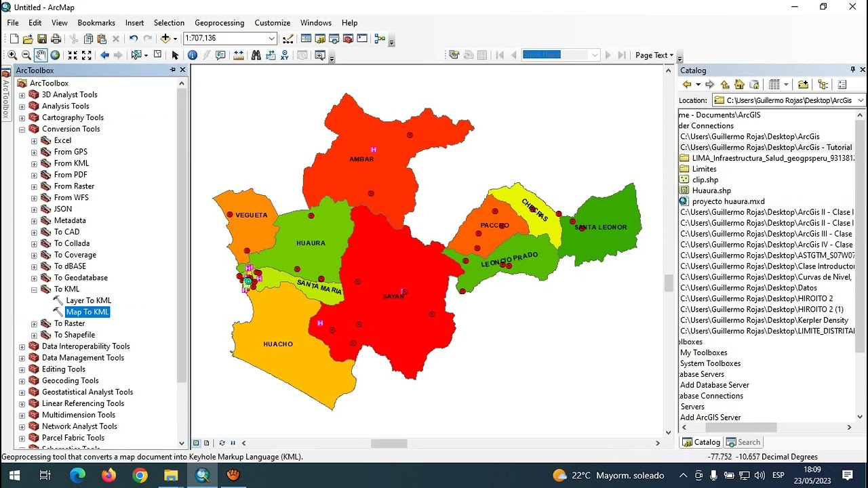Click Connect To Folder in Catalog

tap(803, 85)
